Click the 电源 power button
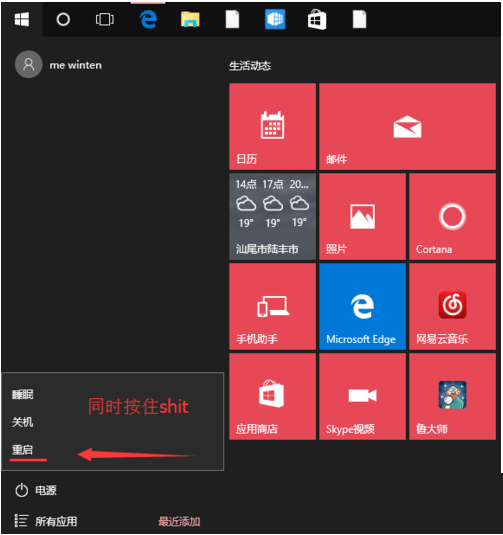This screenshot has height=535, width=503. pyautogui.click(x=35, y=490)
